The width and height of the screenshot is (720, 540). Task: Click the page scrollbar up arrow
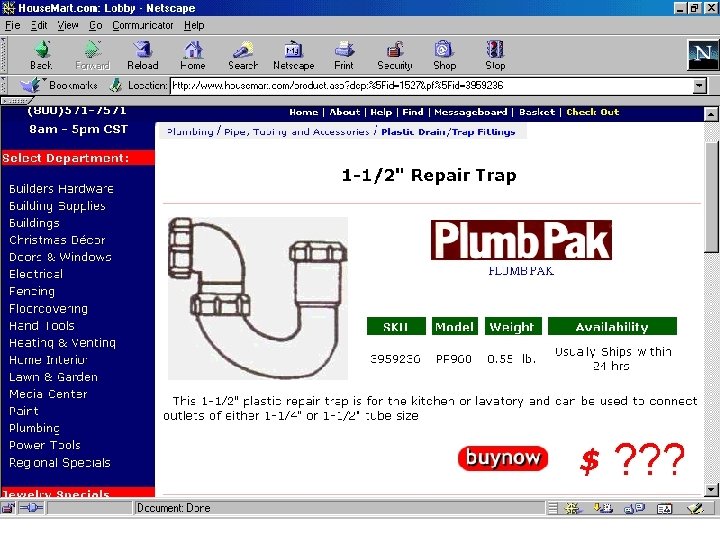click(x=711, y=114)
